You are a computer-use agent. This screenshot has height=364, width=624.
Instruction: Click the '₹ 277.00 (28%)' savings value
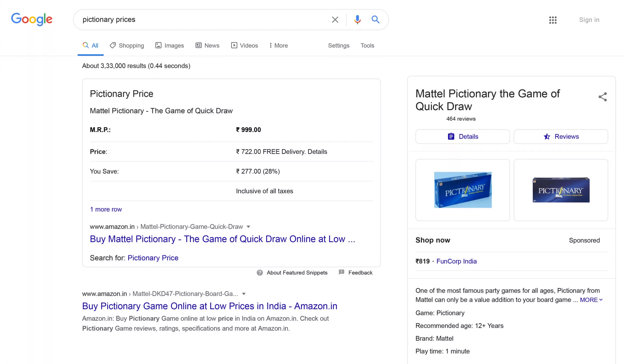[x=258, y=171]
